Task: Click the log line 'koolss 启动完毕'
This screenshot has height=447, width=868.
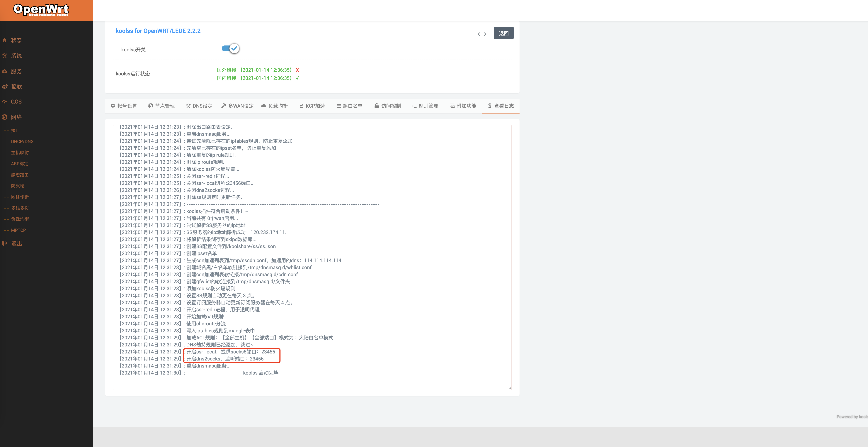Action: [x=227, y=373]
